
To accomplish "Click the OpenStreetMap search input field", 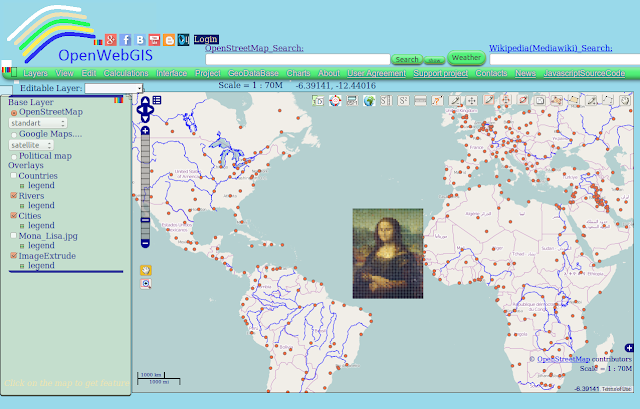I will (x=298, y=59).
